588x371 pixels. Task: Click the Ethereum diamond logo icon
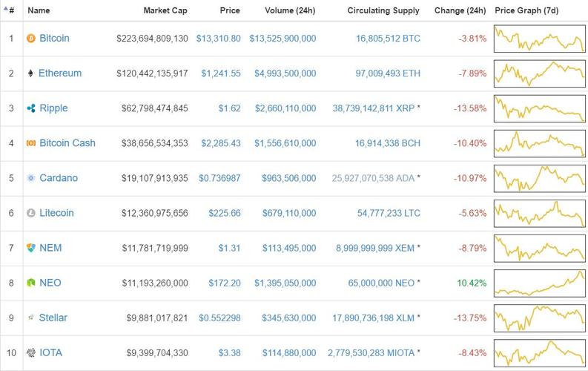click(x=30, y=73)
